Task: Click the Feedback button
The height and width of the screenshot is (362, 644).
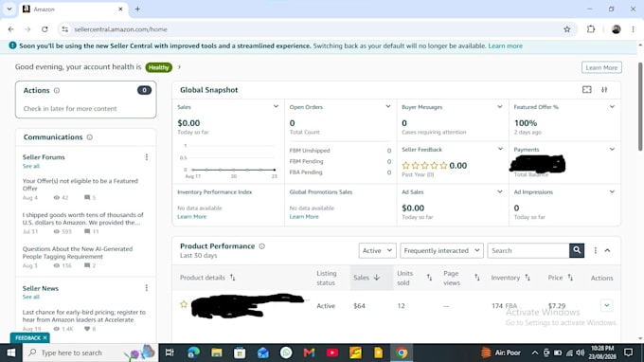Action: click(27, 337)
